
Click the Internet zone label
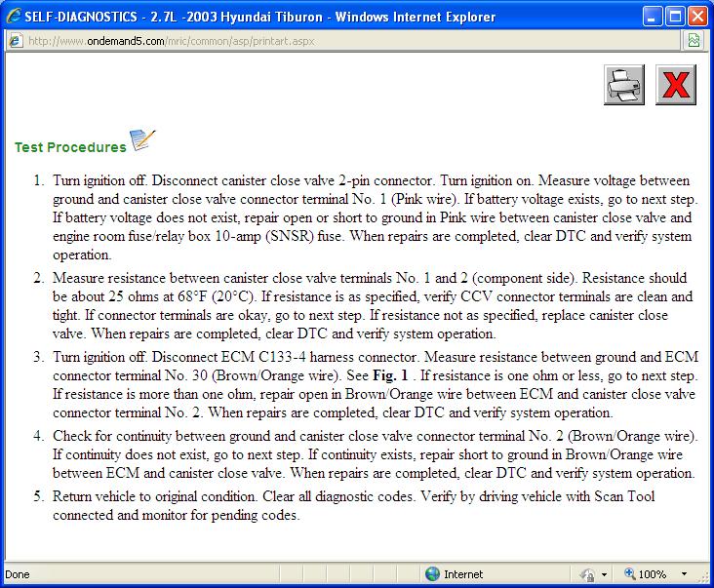463,574
